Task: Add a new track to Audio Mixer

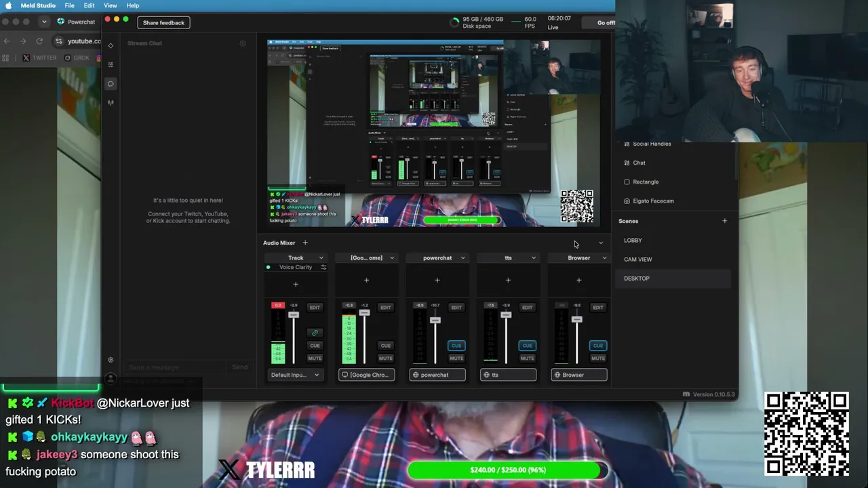Action: (x=305, y=243)
